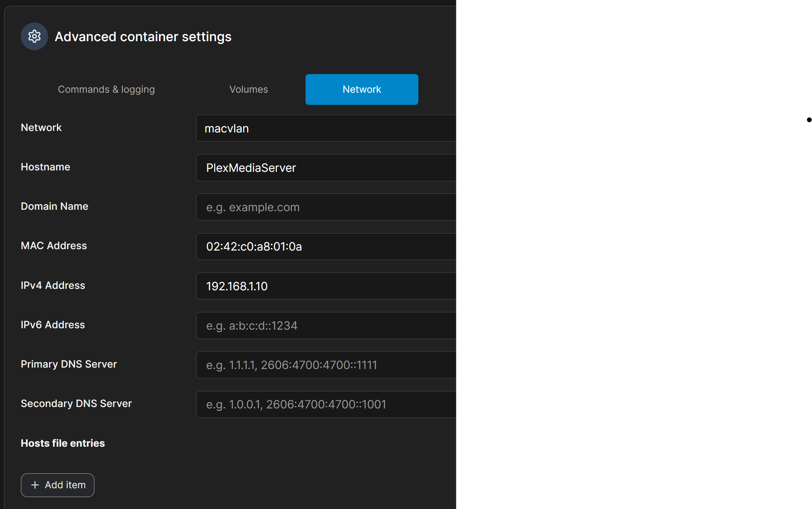The height and width of the screenshot is (509, 812).
Task: Click the Advanced container settings heading
Action: 143,37
